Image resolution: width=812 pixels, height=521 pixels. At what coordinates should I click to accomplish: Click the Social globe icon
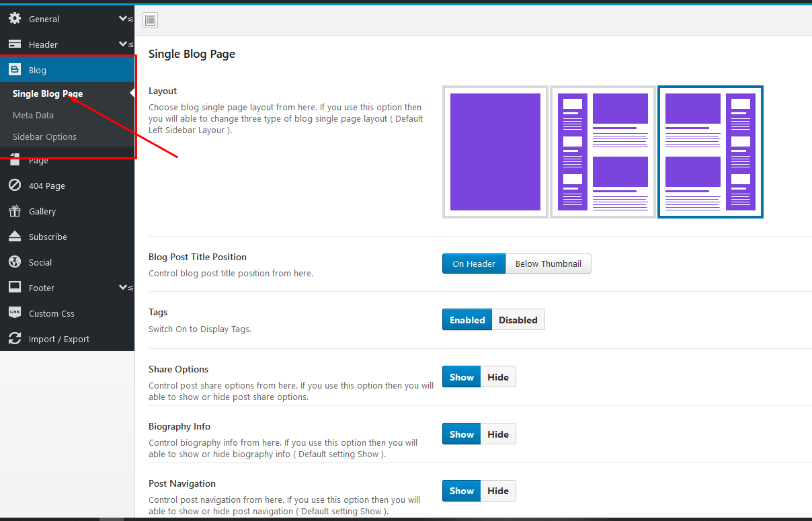[x=14, y=262]
